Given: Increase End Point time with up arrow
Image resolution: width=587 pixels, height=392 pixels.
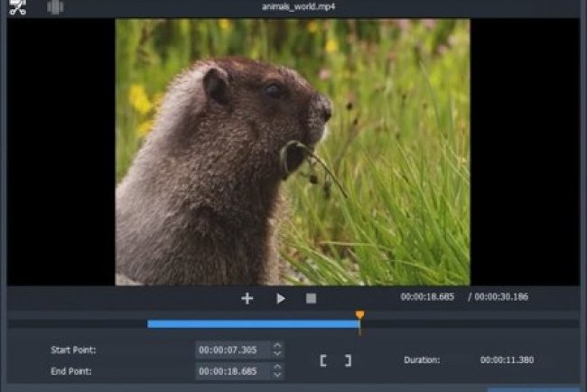Looking at the screenshot, I should pyautogui.click(x=277, y=367).
